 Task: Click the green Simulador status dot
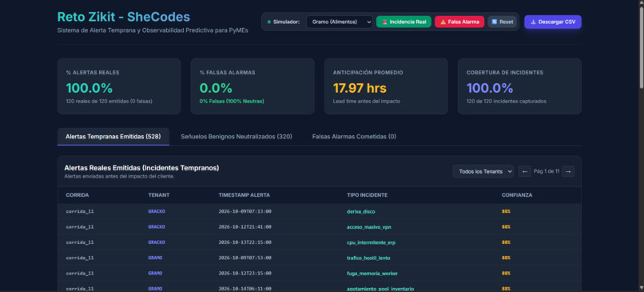click(x=268, y=22)
